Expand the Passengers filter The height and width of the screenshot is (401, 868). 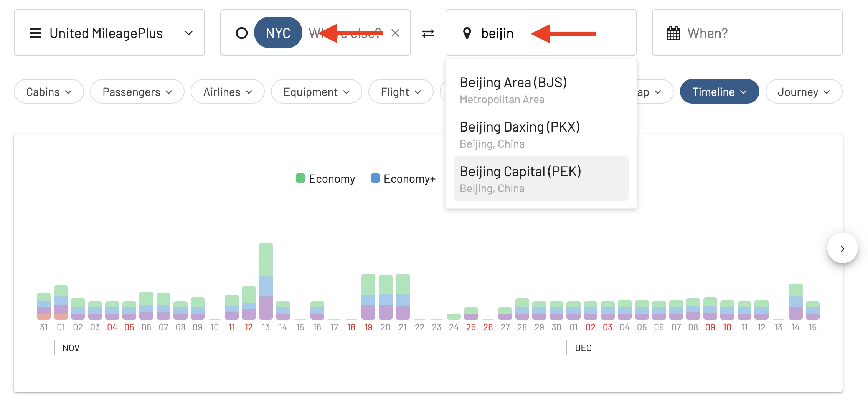coord(137,92)
